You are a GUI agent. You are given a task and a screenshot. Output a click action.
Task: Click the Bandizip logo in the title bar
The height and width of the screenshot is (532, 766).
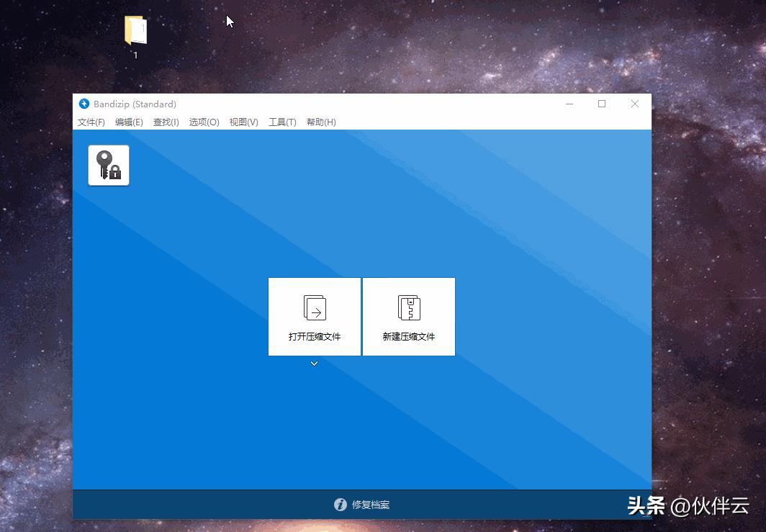84,104
